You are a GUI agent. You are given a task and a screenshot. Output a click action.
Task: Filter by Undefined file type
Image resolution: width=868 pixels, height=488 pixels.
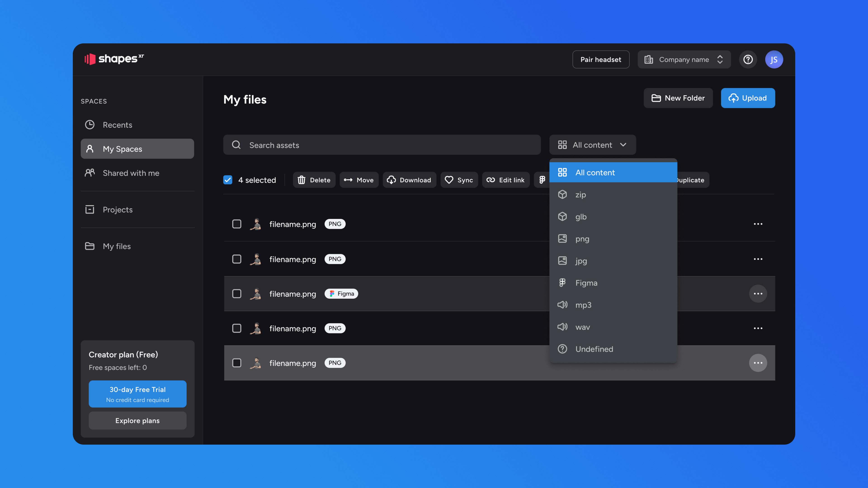click(x=613, y=349)
